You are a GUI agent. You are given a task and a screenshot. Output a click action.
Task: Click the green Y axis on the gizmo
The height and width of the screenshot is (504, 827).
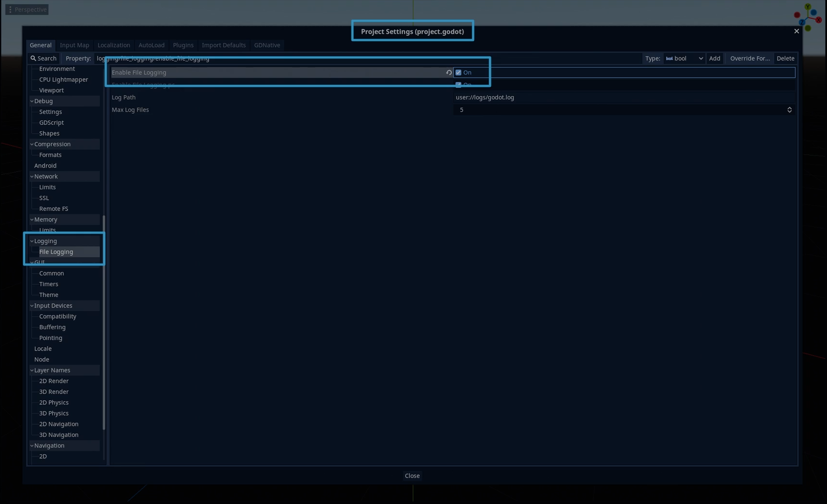[x=808, y=7]
